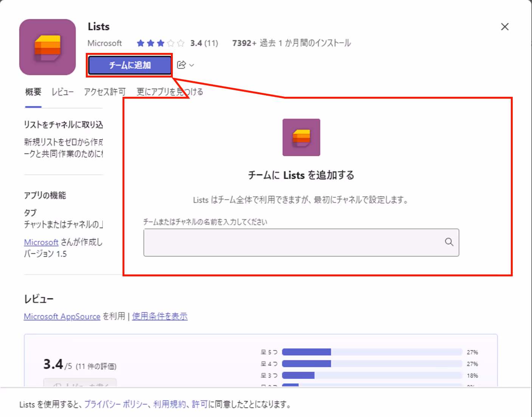Click the 5-star rating bar showing 27%

[x=372, y=352]
